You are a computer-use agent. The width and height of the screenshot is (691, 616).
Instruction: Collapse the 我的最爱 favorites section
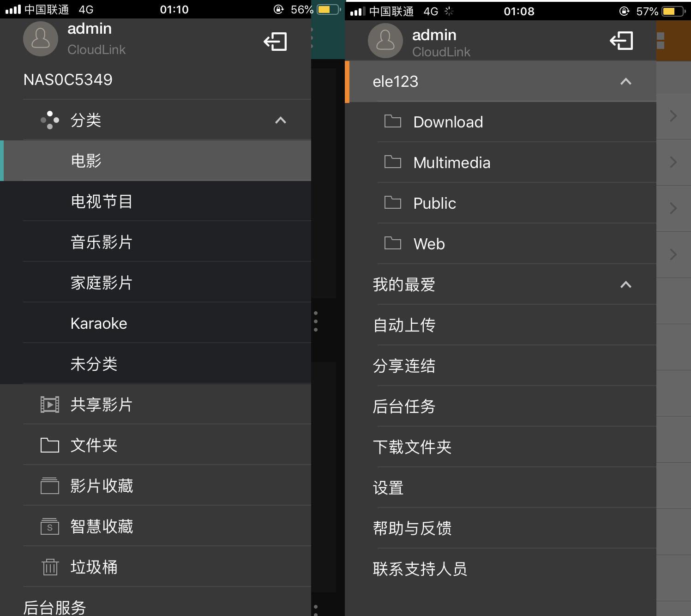tap(626, 284)
